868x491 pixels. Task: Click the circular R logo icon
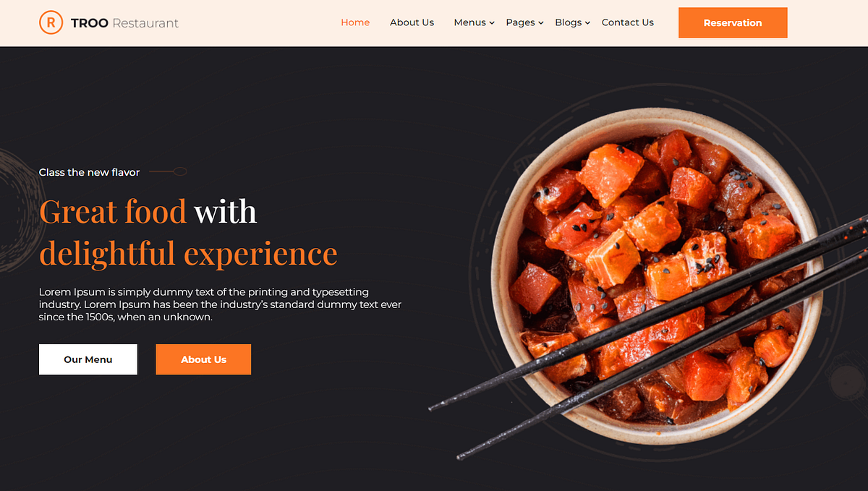point(51,22)
